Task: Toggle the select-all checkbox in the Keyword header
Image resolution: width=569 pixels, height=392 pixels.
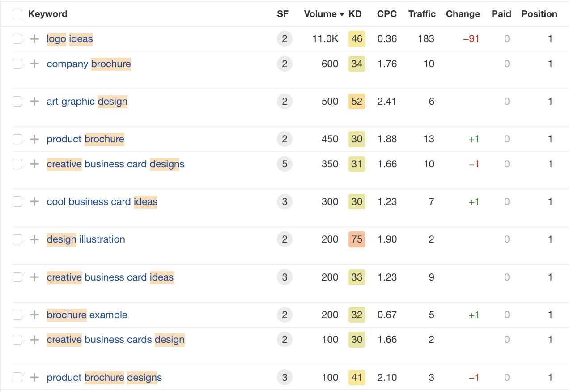Action: coord(17,14)
